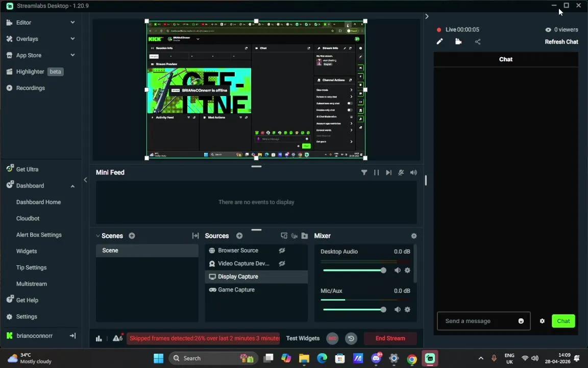
Task: Open Get Help in sidebar
Action: click(x=27, y=300)
